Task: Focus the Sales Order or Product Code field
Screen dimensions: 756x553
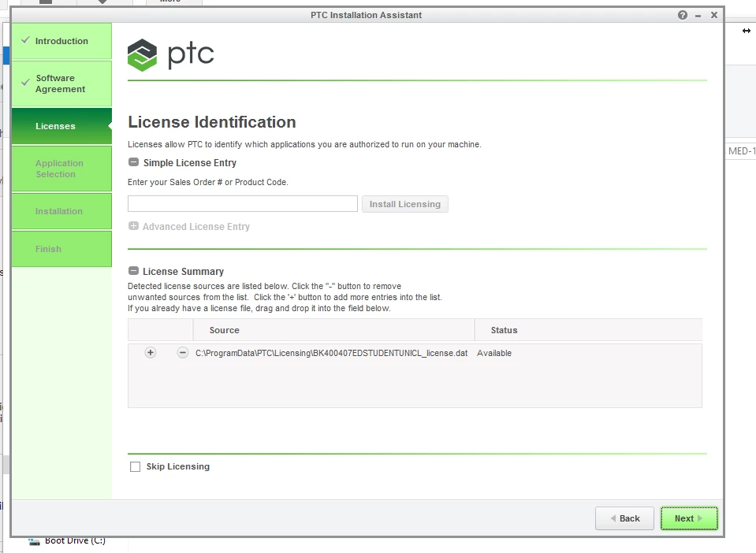Action: (x=243, y=204)
